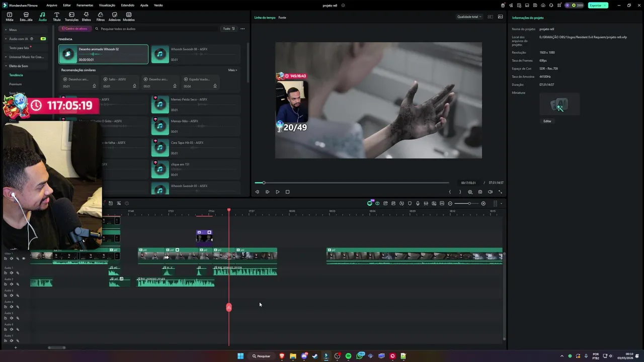Image resolution: width=644 pixels, height=362 pixels.
Task: Click the marker shield icon in timeline toolbar
Action: tap(410, 203)
